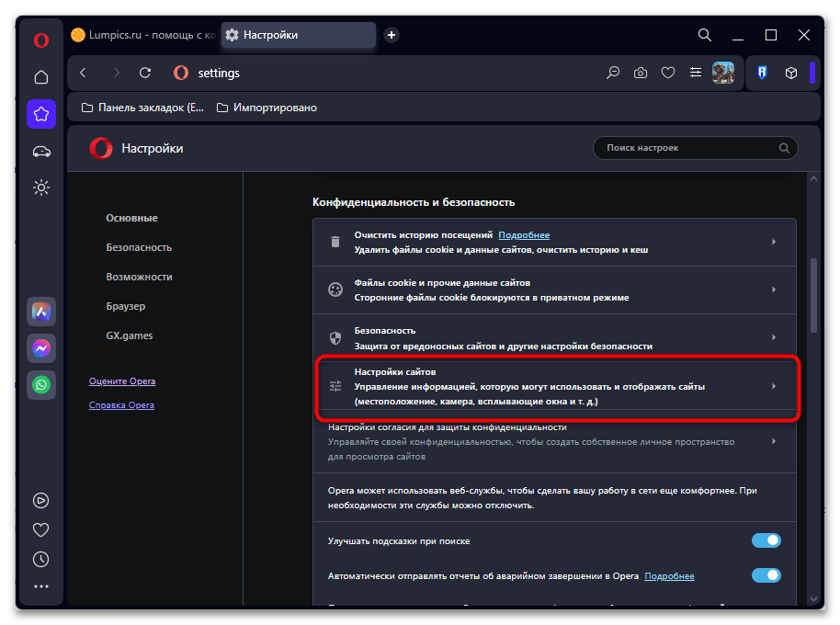Add page to bookmarks heart icon
This screenshot has width=840, height=625.
(668, 73)
